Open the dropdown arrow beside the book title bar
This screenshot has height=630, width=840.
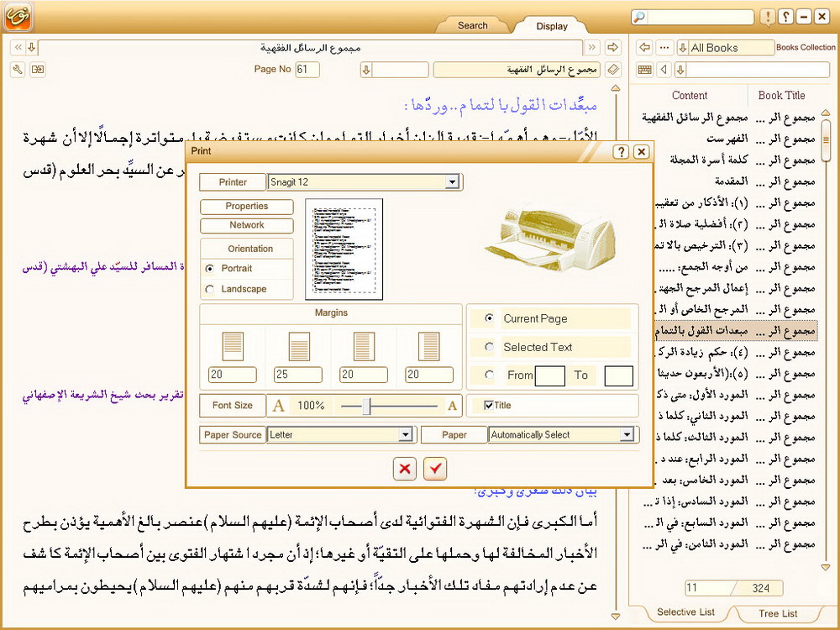pos(32,48)
